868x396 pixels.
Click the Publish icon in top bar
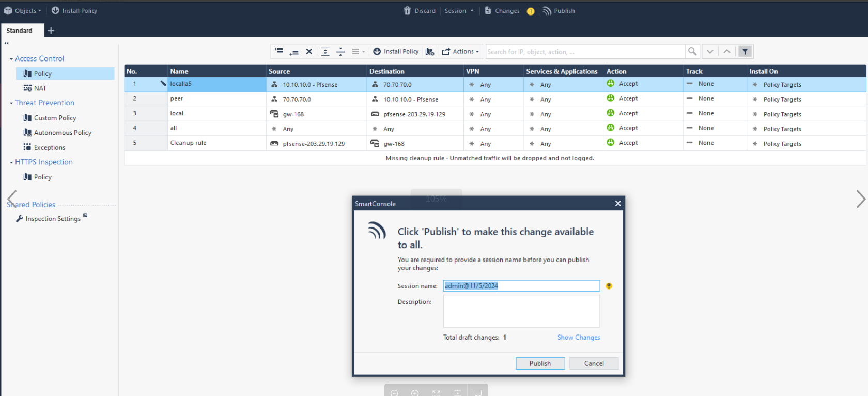click(x=547, y=11)
